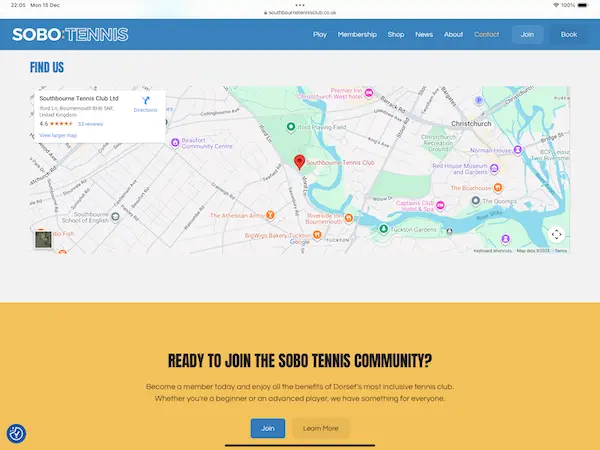The width and height of the screenshot is (600, 450).
Task: Select the Iford Playing Field marker
Action: click(x=291, y=127)
